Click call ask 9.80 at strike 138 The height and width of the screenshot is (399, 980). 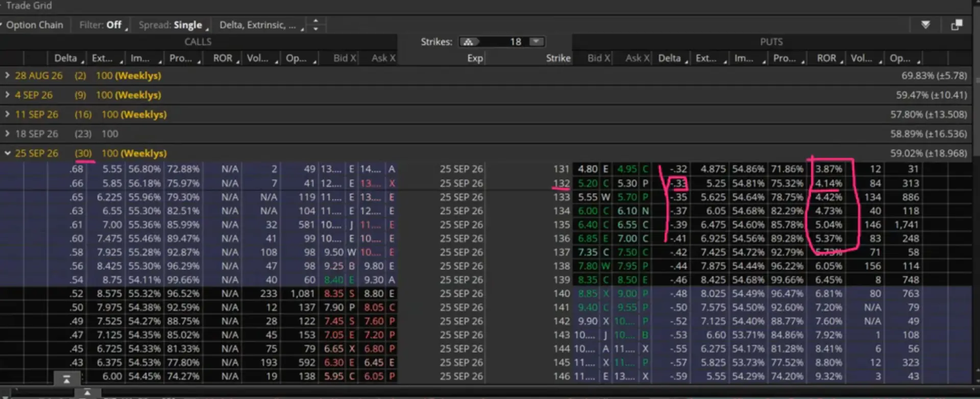(x=374, y=266)
